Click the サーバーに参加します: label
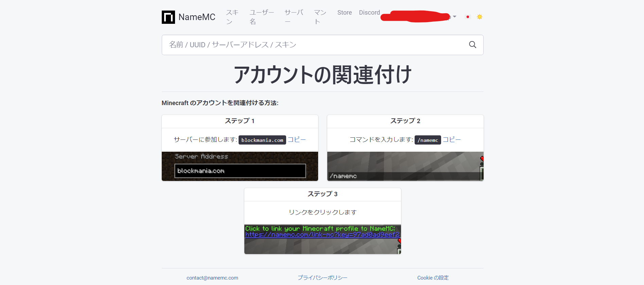The image size is (644, 285). tap(206, 140)
